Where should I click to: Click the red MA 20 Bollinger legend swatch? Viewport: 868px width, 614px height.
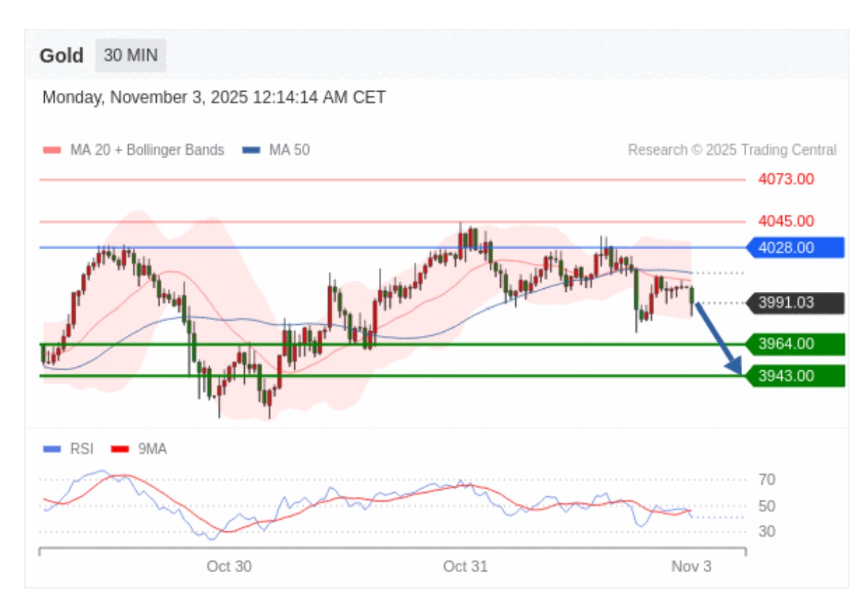tap(52, 150)
